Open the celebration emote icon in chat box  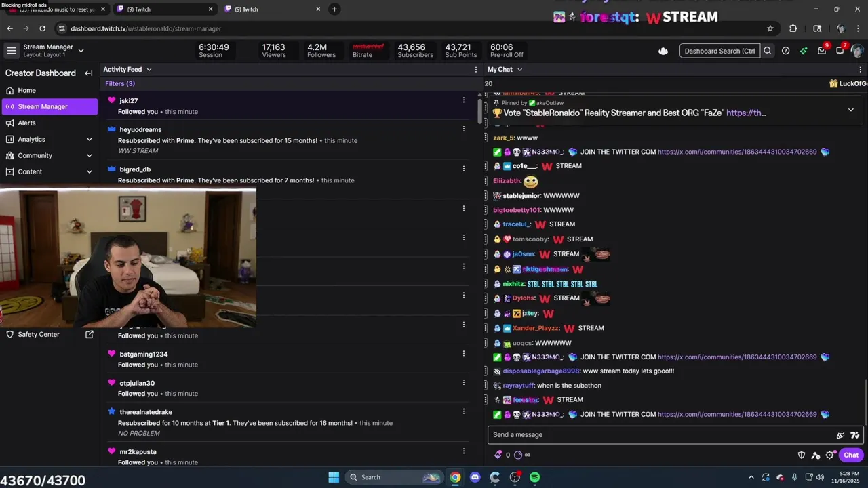click(841, 435)
